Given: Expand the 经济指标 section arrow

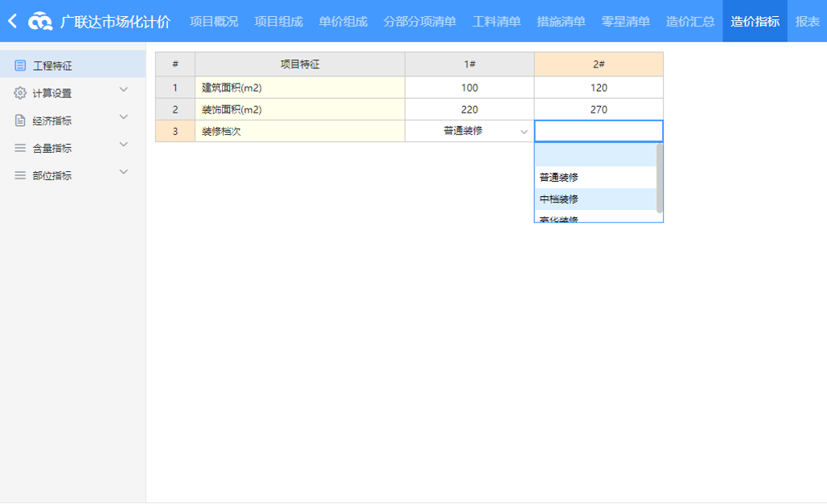Looking at the screenshot, I should coord(123,117).
